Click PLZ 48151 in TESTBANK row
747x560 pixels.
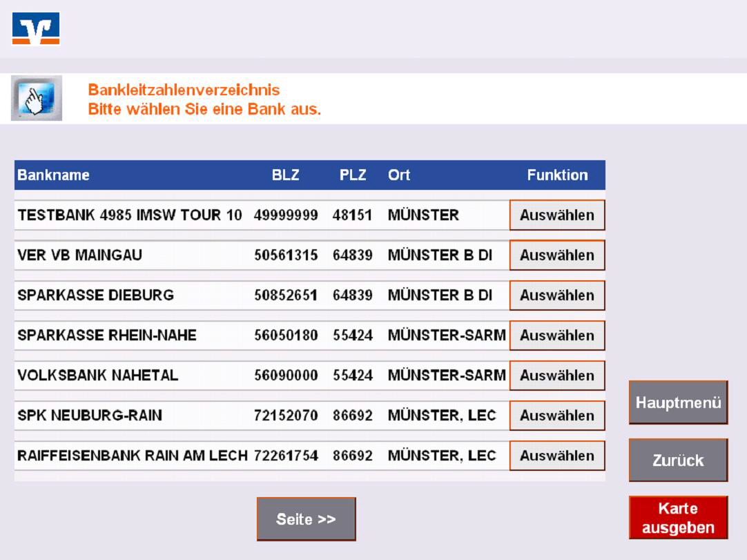click(353, 215)
